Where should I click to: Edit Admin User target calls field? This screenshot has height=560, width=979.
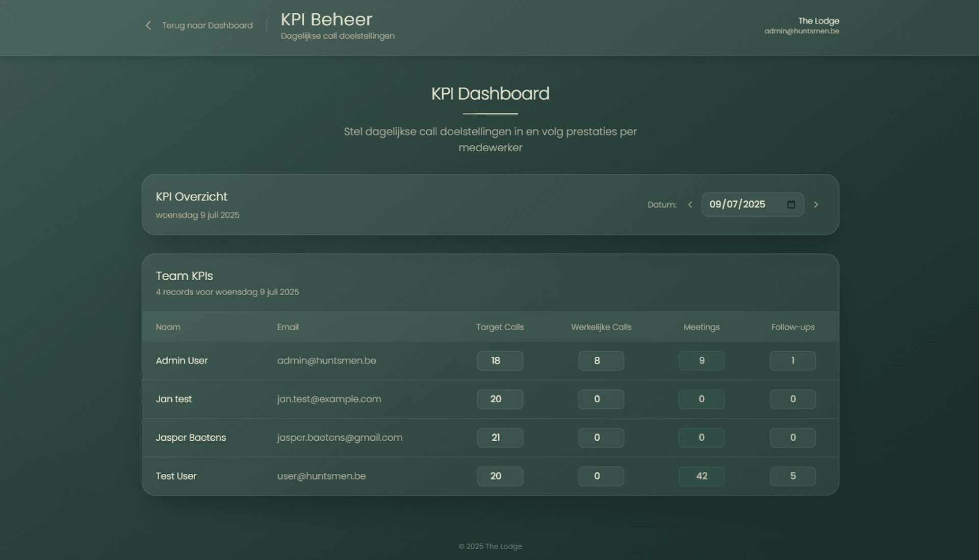(x=500, y=361)
